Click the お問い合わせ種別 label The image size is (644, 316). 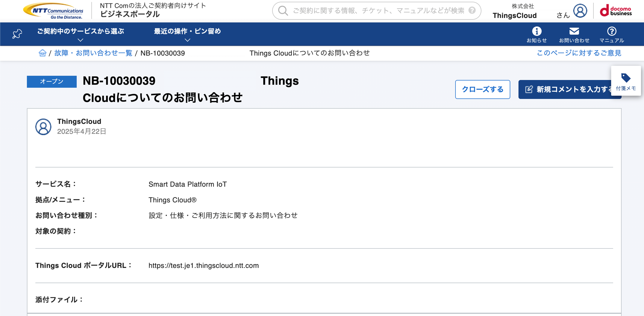point(67,215)
